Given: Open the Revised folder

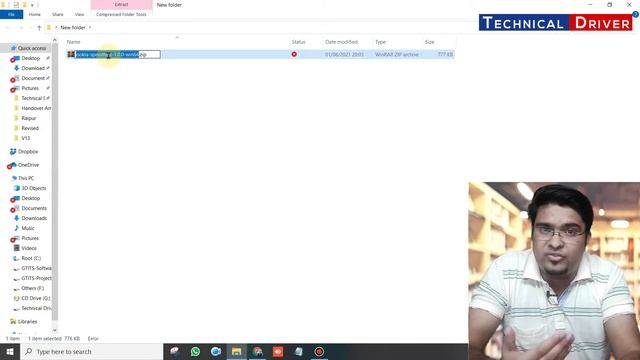Looking at the screenshot, I should (x=30, y=128).
